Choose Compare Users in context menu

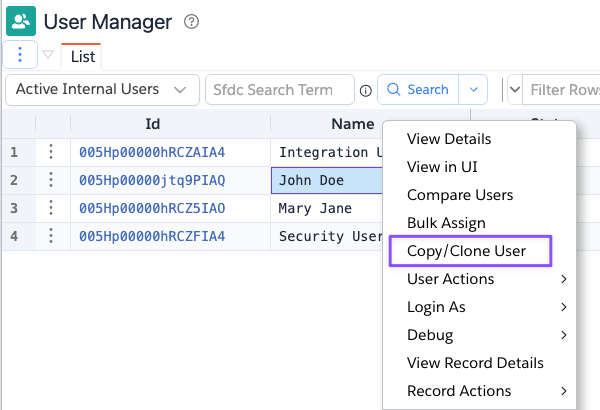tap(460, 195)
